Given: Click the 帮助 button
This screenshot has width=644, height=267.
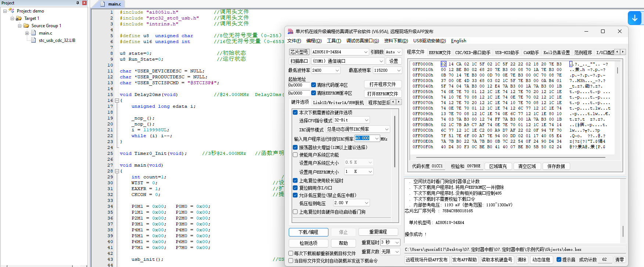Looking at the screenshot, I should coord(343,243).
